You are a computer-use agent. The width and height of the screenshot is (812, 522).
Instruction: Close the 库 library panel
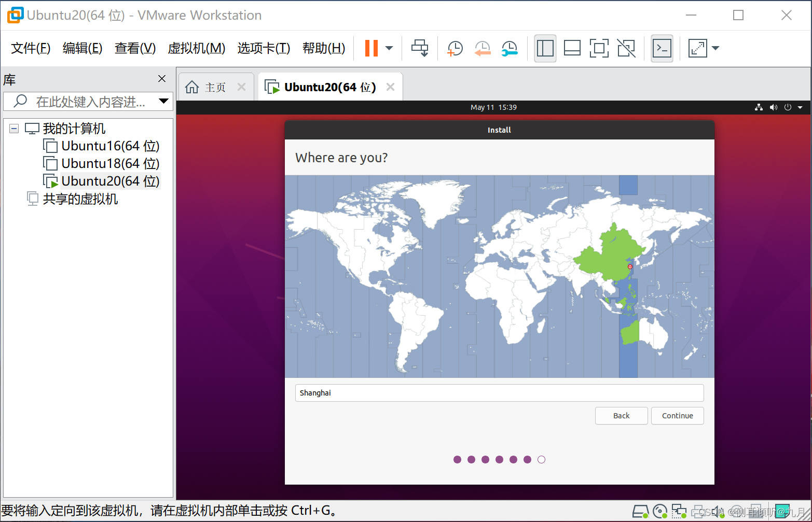tap(162, 78)
